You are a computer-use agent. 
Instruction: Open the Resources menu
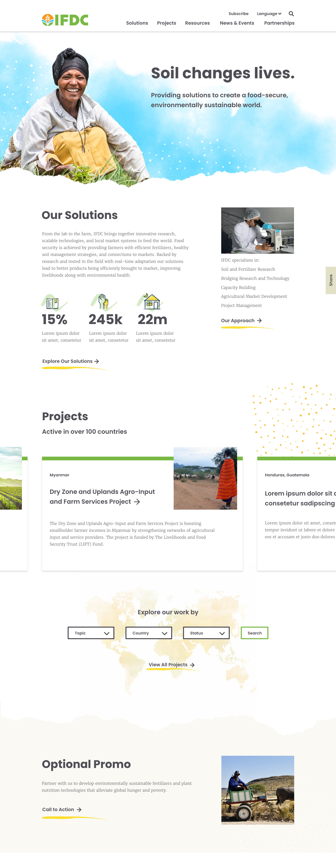[x=198, y=23]
